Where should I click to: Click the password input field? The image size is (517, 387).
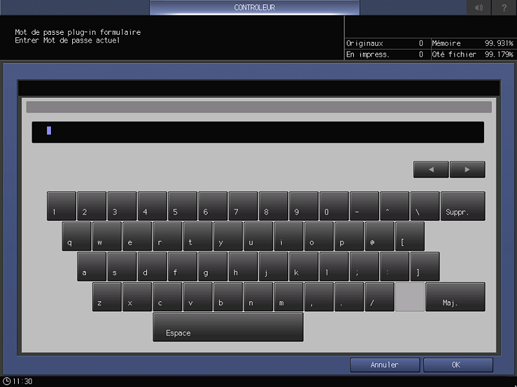[258, 132]
